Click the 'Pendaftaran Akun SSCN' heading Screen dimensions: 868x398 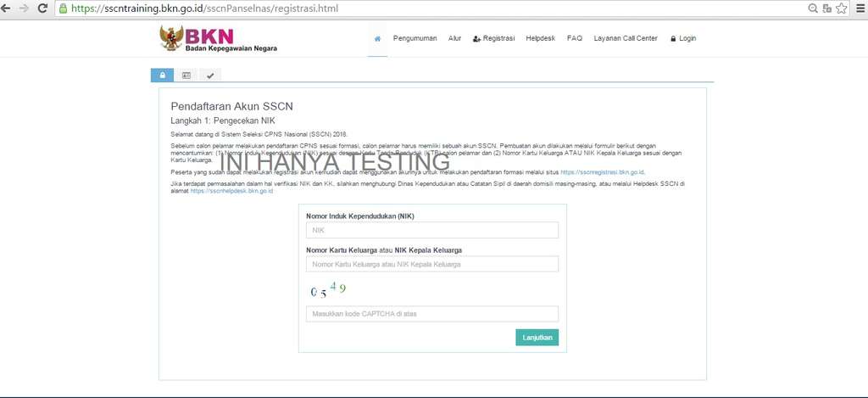pyautogui.click(x=232, y=106)
